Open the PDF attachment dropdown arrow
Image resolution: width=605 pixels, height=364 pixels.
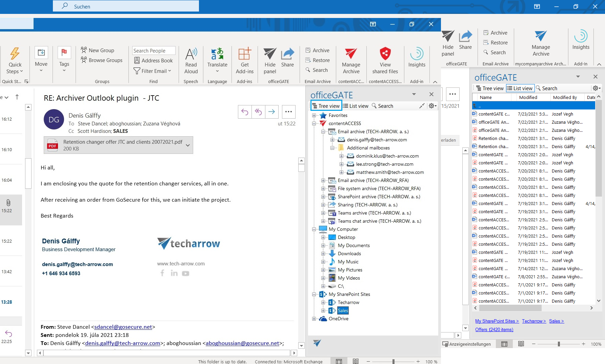pyautogui.click(x=188, y=145)
